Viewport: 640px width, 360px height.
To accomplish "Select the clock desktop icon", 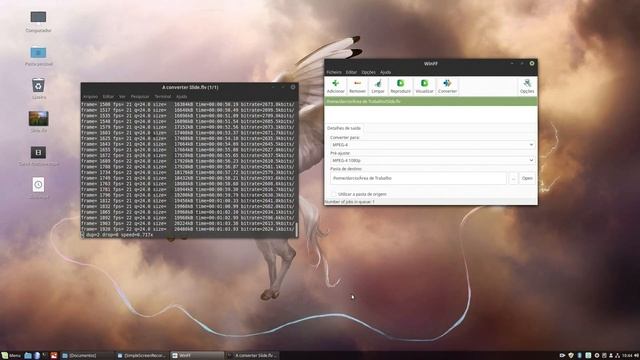I will pos(38,184).
